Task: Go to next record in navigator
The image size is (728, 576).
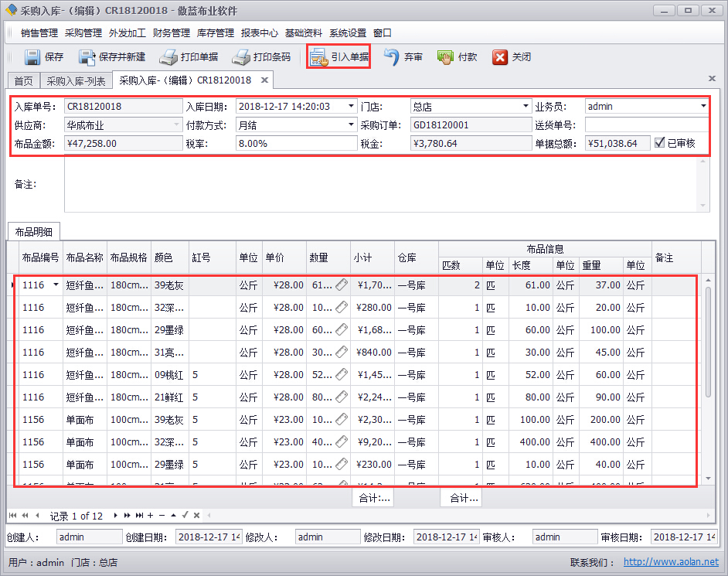Action: click(x=116, y=516)
